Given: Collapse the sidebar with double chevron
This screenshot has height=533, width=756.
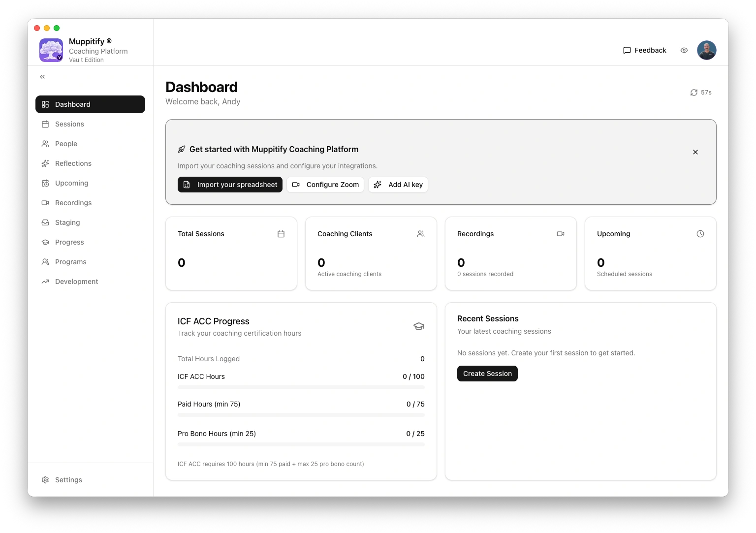Looking at the screenshot, I should [42, 77].
